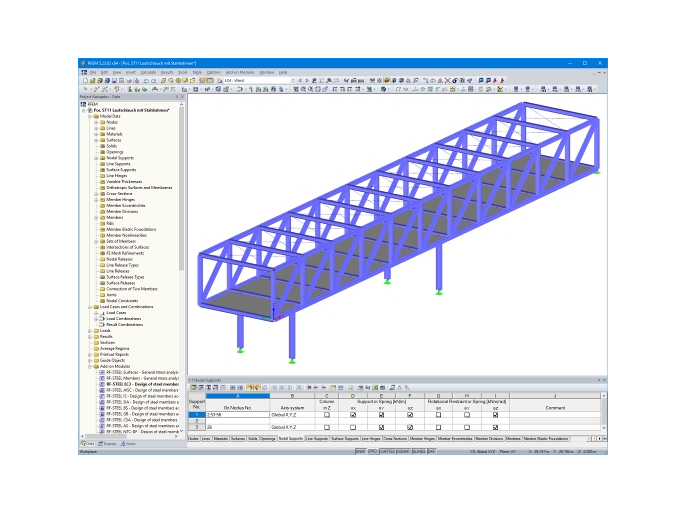The height and width of the screenshot is (514, 686).
Task: Toggle DXF in the status bar
Action: 431,451
